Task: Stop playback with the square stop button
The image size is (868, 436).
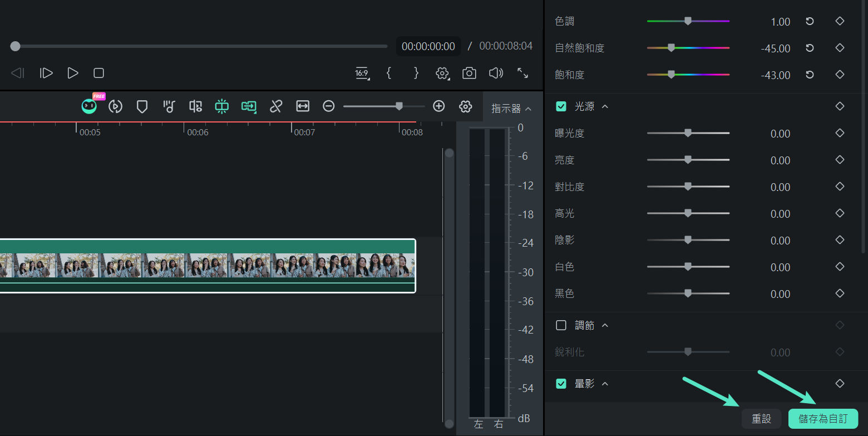Action: 99,73
